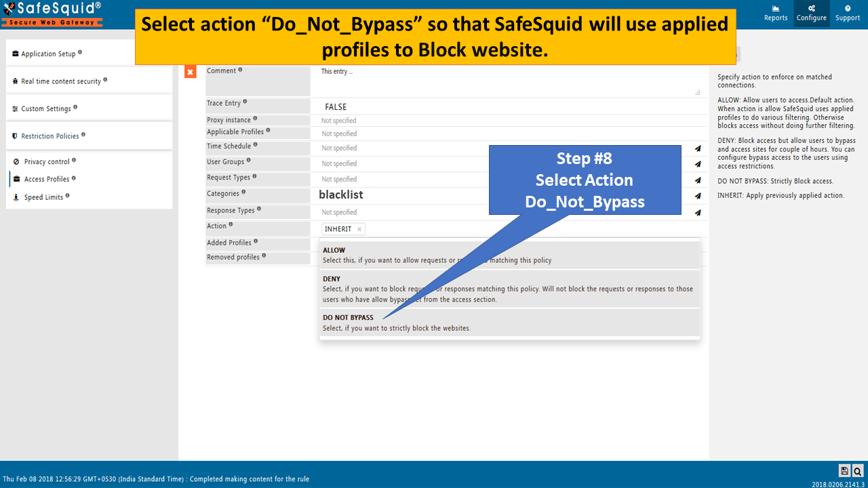Click the info icon beside Custom Settings
The width and height of the screenshot is (868, 488).
75,107
